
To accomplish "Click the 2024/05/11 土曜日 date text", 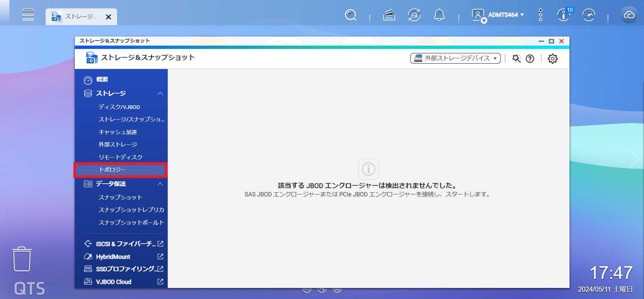I will [605, 289].
